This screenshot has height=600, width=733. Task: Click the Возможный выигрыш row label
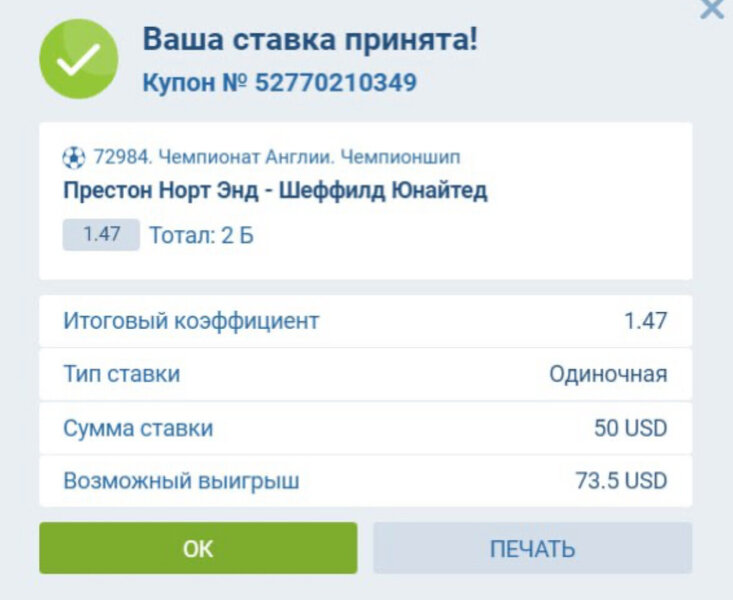[181, 481]
